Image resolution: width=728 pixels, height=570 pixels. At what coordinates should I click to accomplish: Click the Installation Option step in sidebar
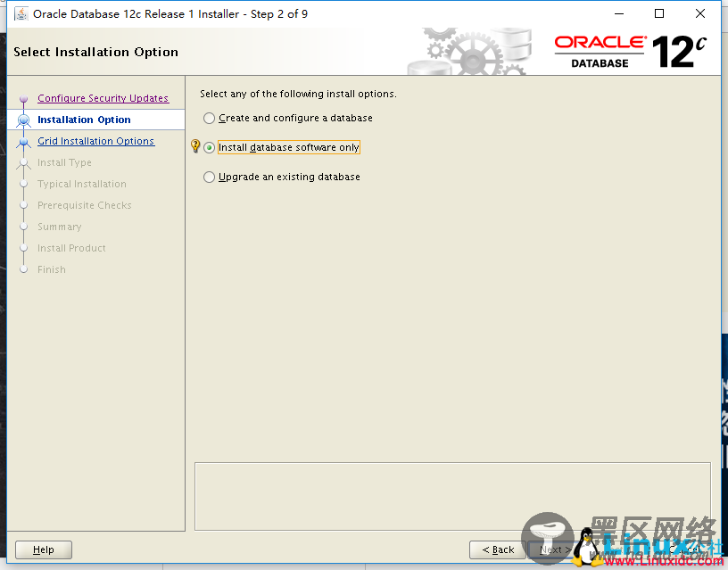[84, 120]
